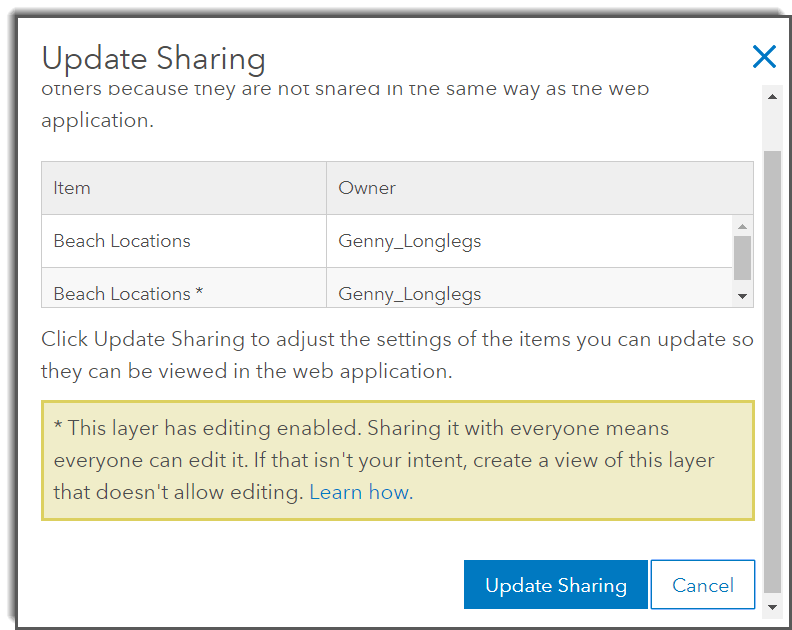The image size is (792, 630).
Task: Click the items table scroll down arrow
Action: 742,296
